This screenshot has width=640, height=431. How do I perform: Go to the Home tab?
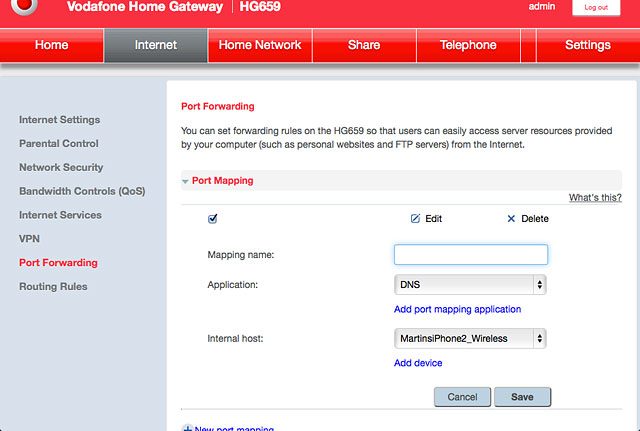(x=51, y=45)
